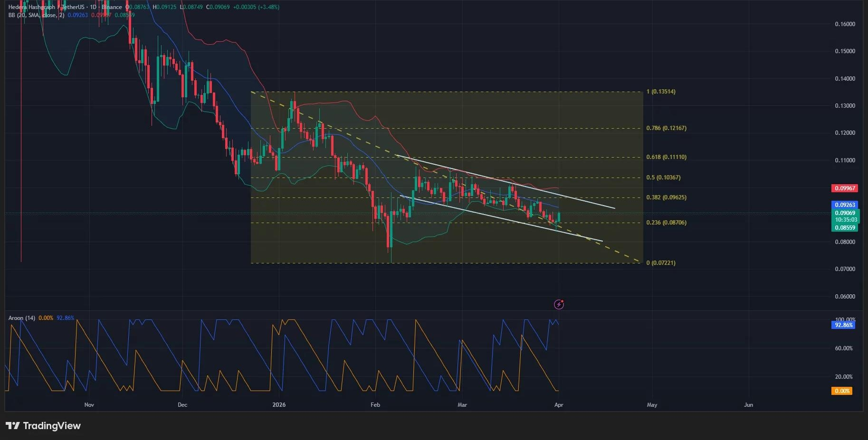
Task: Click the Nov label on time axis
Action: [89, 405]
